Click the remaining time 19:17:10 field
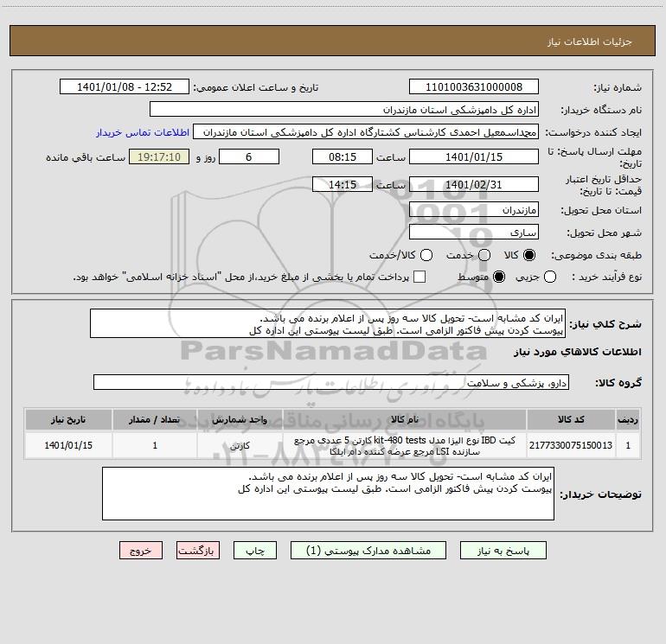Image resolution: width=666 pixels, height=644 pixels. (159, 156)
